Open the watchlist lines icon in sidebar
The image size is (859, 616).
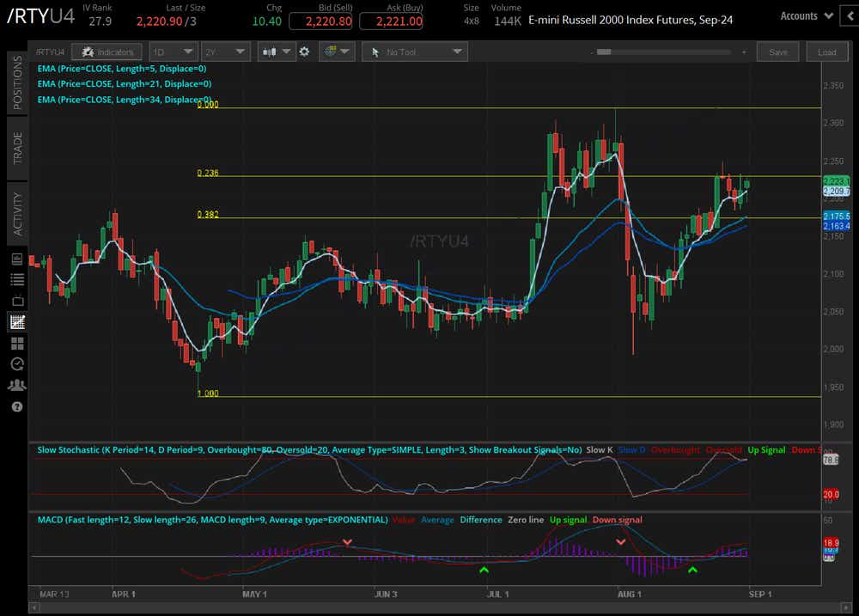(x=16, y=279)
